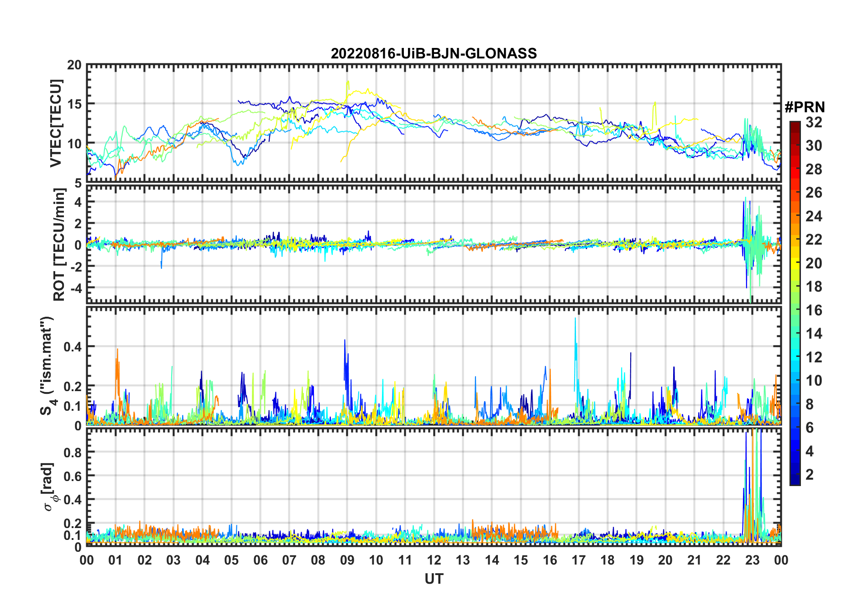Click colorbar tick label 16
868x607 pixels.
click(814, 310)
